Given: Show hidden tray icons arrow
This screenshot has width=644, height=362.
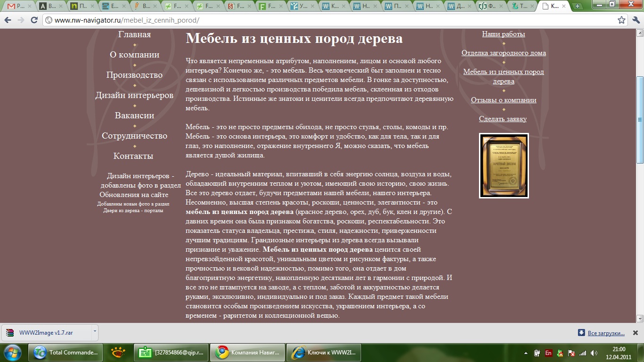Looking at the screenshot, I should (526, 353).
